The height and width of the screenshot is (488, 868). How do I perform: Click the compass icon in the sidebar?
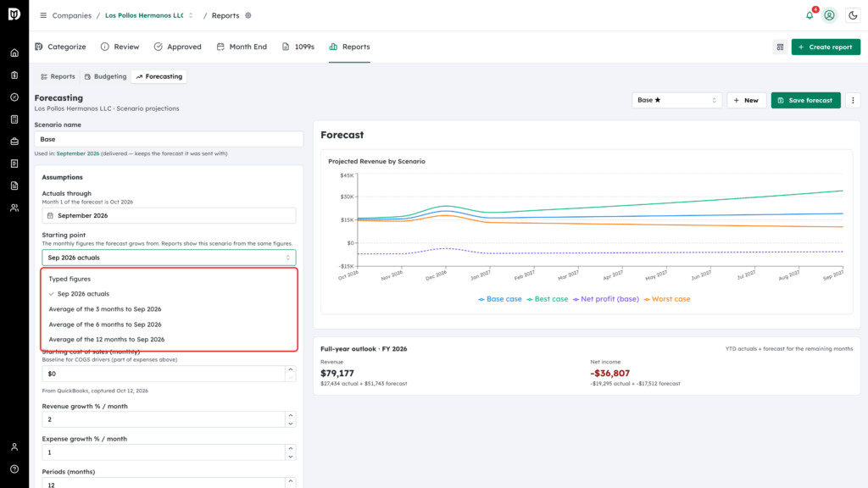coord(14,97)
